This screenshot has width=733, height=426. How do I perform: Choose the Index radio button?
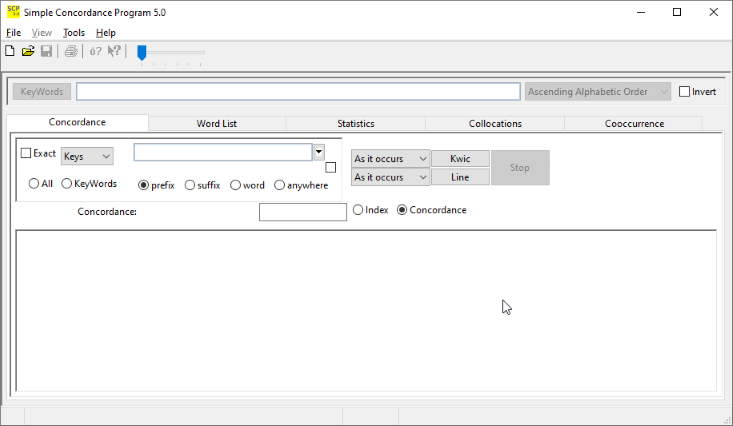358,210
